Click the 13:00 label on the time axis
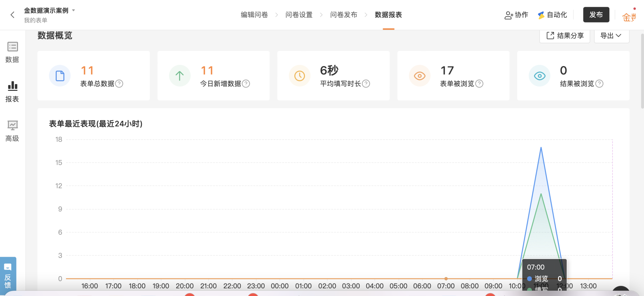Image resolution: width=644 pixels, height=296 pixels. (588, 286)
